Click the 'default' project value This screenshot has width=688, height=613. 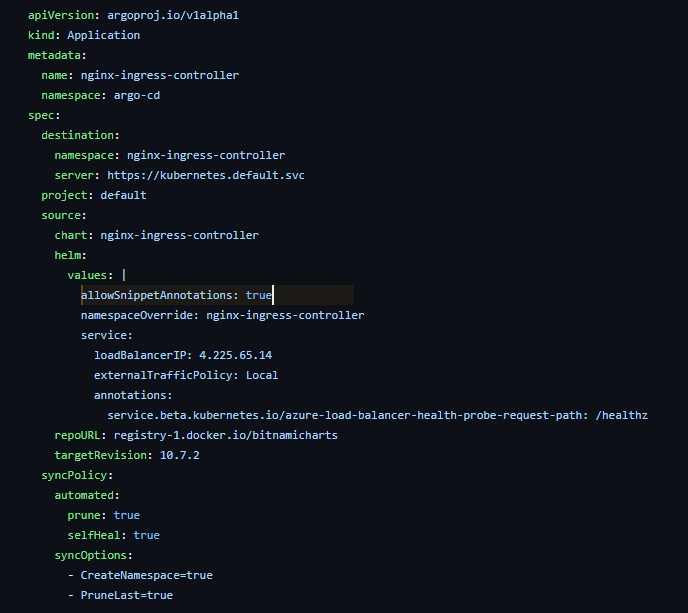coord(123,195)
